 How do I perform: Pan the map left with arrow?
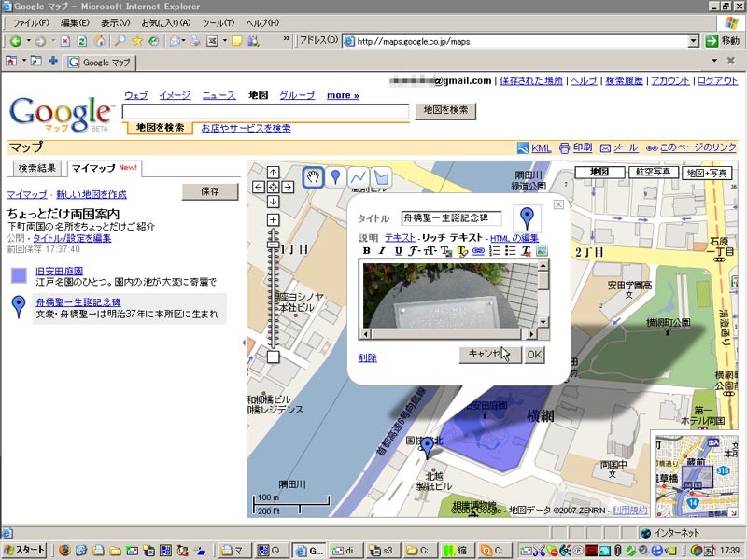coord(259,187)
